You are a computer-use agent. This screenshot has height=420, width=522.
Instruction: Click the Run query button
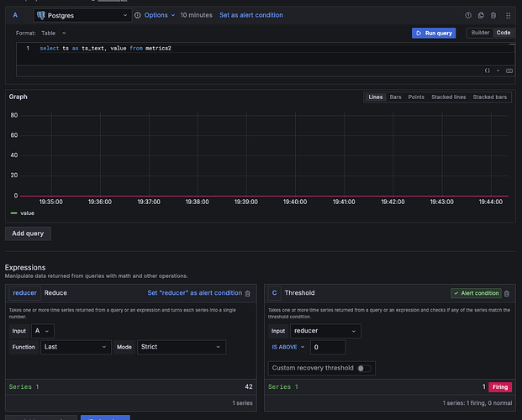pos(434,33)
